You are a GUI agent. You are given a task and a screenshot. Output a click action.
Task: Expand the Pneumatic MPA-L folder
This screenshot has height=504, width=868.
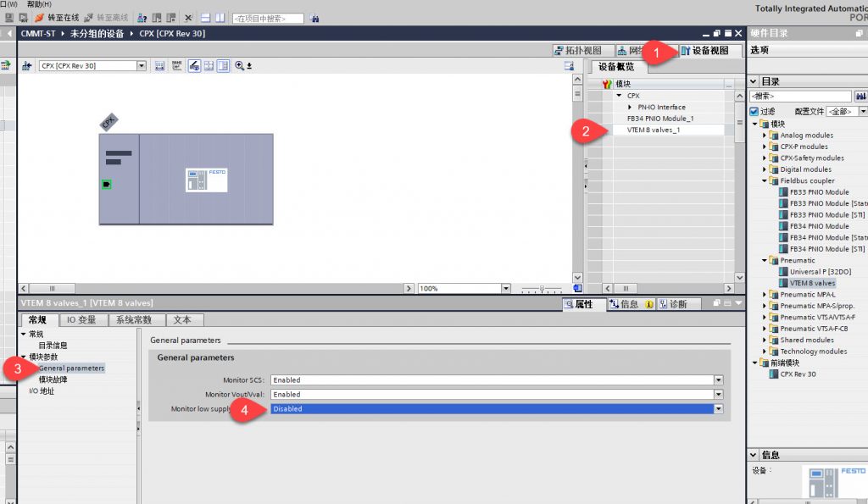765,294
